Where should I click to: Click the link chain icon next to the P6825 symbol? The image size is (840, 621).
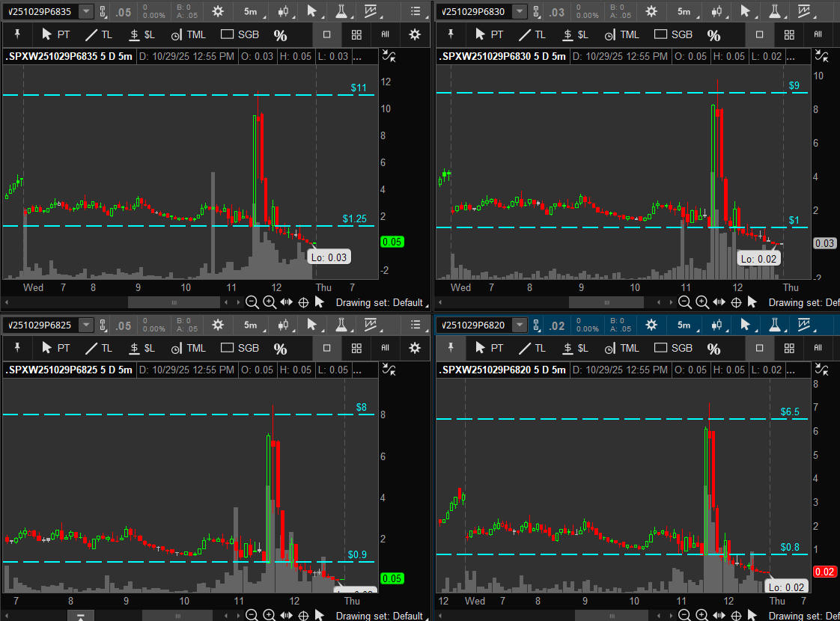(103, 325)
